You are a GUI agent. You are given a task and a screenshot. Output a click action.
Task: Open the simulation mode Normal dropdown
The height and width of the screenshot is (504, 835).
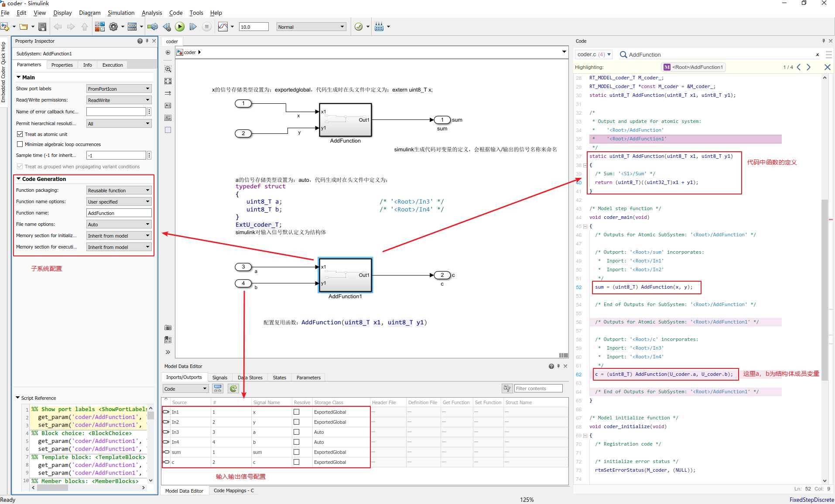click(311, 27)
